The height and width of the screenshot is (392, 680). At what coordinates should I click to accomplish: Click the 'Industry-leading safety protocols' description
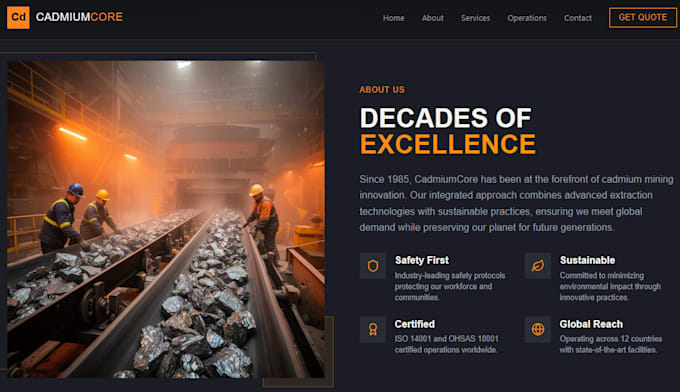click(x=450, y=287)
